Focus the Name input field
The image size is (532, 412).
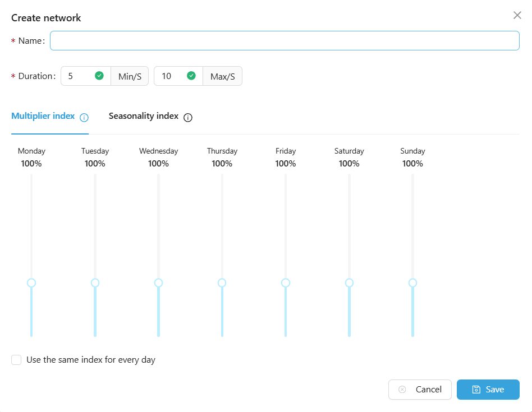[285, 41]
